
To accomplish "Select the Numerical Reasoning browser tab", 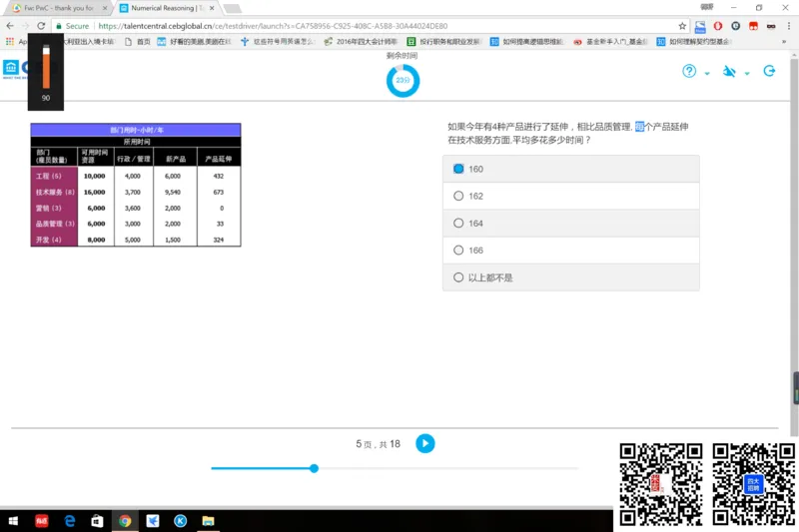I will point(167,8).
